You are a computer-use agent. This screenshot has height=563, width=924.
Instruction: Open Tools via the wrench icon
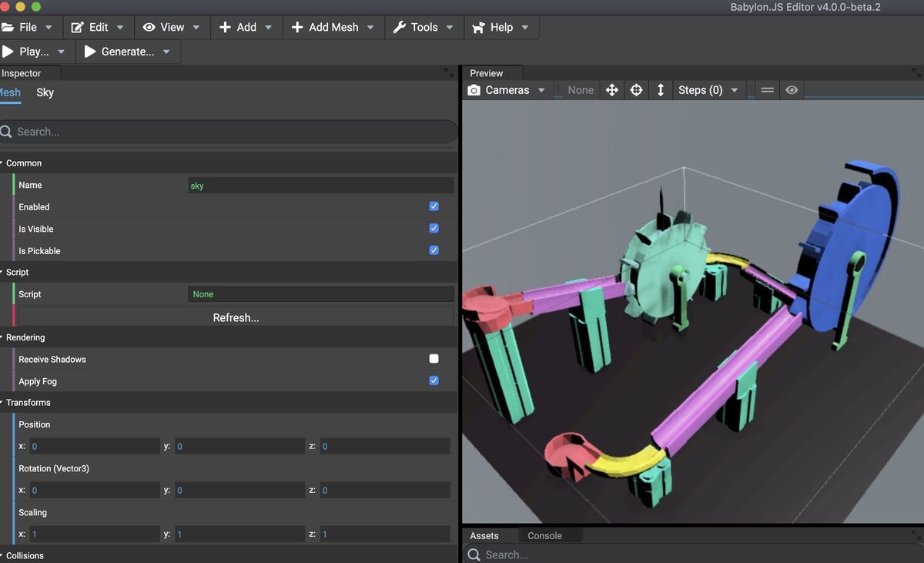401,27
